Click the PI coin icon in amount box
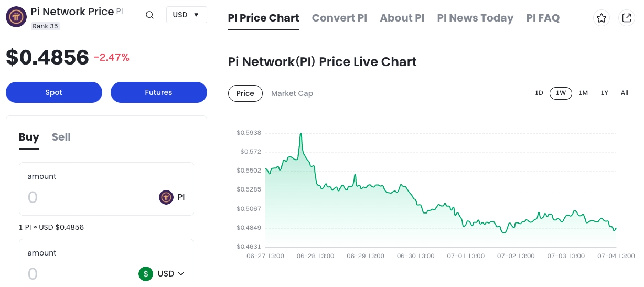 point(166,197)
